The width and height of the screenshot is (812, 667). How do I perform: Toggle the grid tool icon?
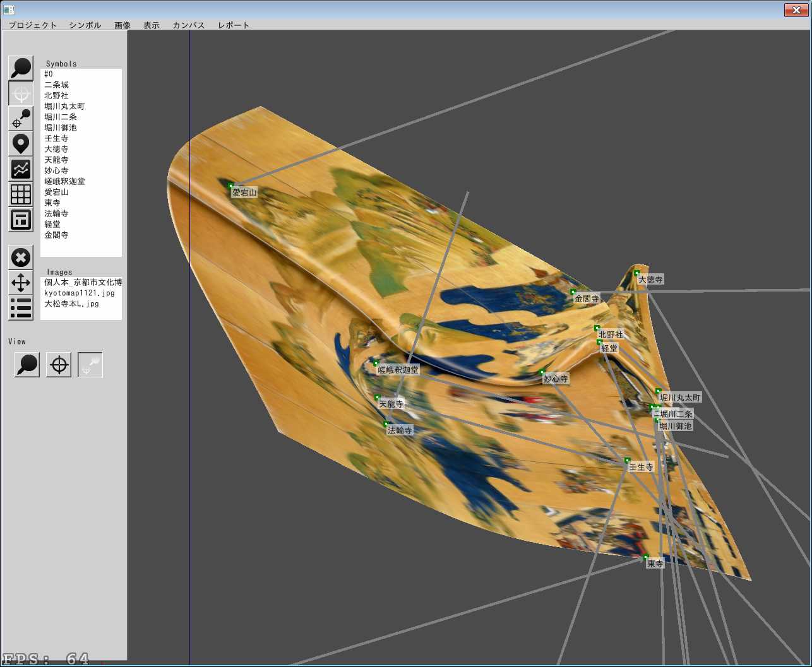(21, 194)
